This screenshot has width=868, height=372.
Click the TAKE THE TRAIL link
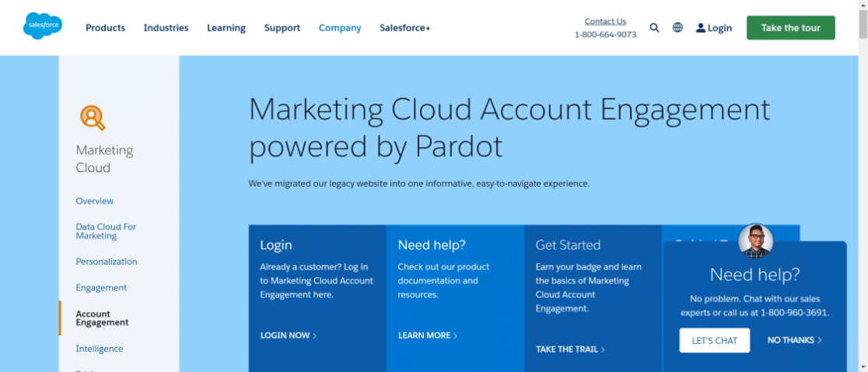[x=570, y=349]
